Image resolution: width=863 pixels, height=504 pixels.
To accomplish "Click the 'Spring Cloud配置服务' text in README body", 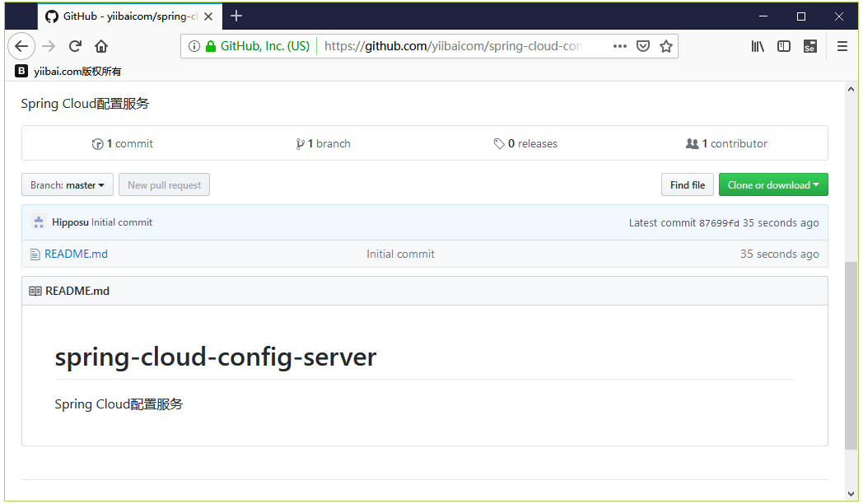I will 119,404.
